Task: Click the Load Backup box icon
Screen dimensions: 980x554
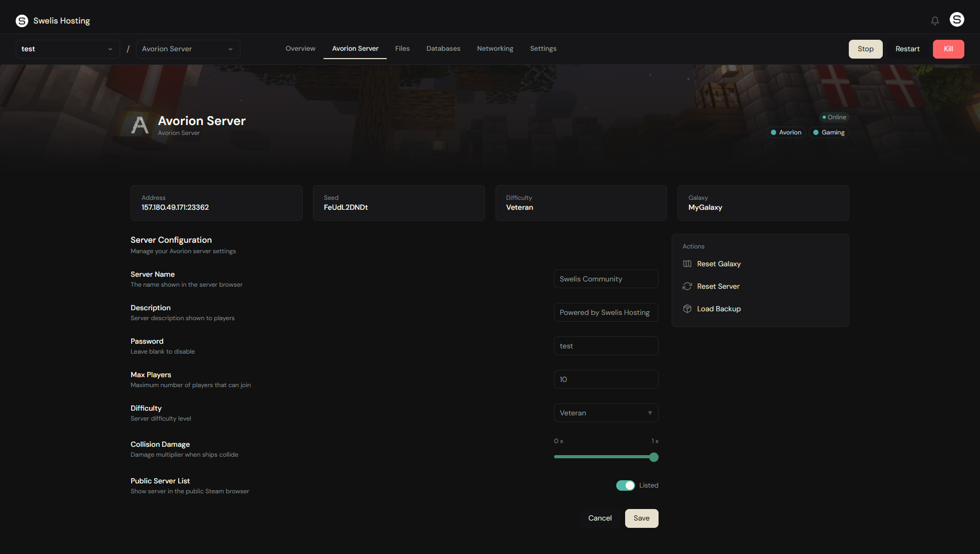Action: coord(687,309)
